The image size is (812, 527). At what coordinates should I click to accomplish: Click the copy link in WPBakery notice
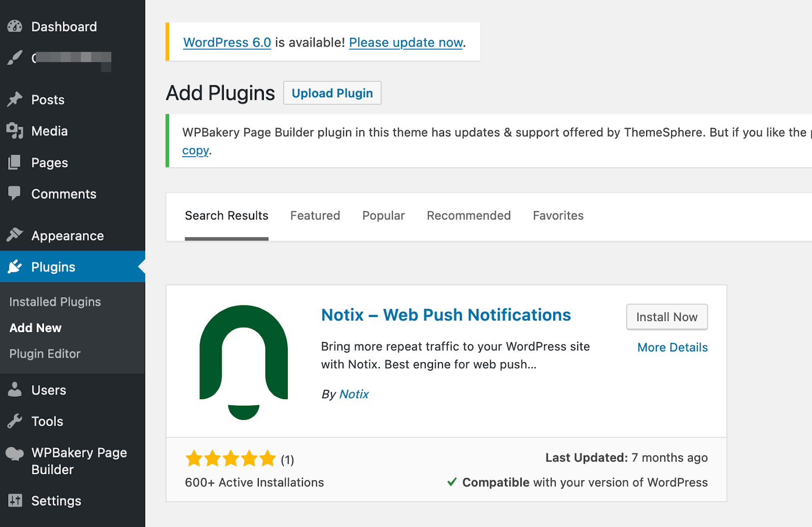pos(195,151)
